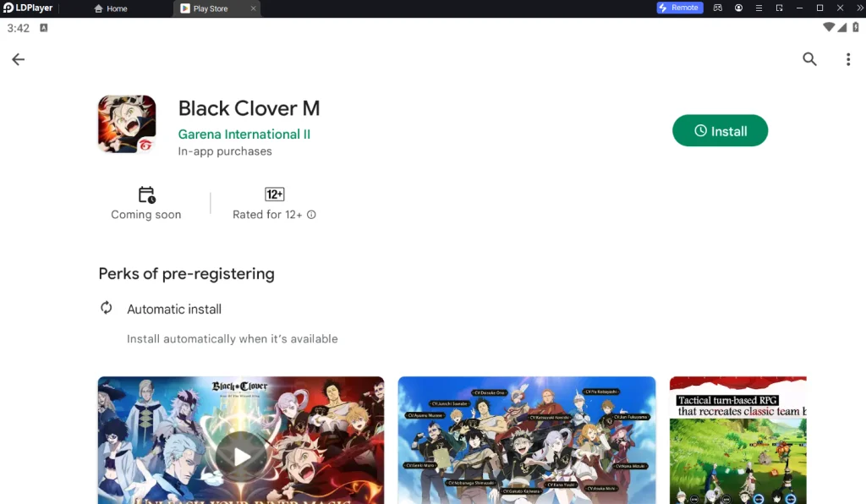Click the Wi-Fi status icon
Viewport: 866px width, 504px height.
pos(829,27)
